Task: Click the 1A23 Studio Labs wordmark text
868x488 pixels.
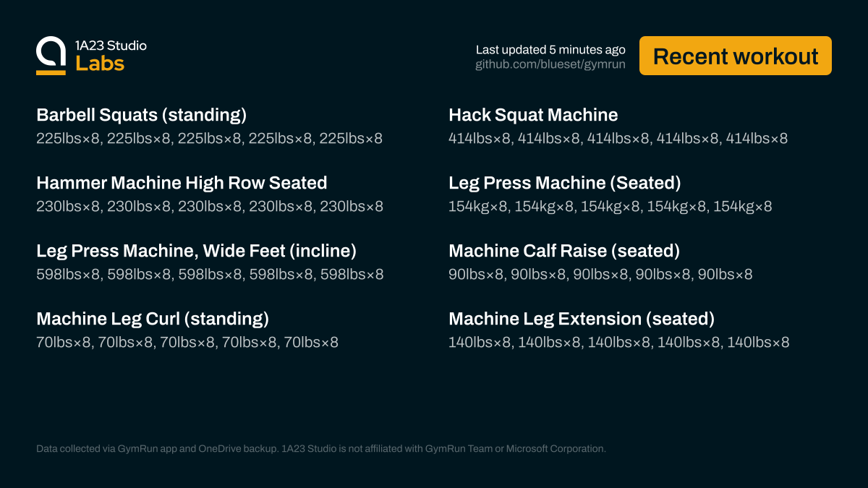Action: [111, 56]
